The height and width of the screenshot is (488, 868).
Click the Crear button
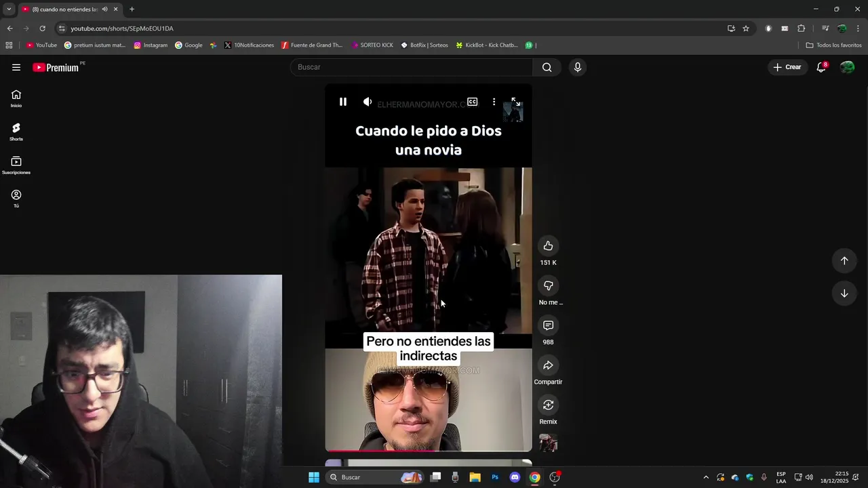[x=787, y=67]
